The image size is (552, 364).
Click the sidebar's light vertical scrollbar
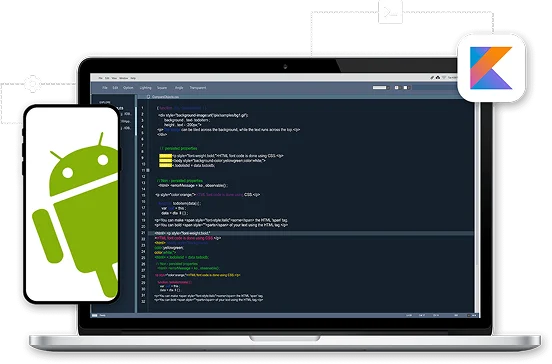coord(136,121)
